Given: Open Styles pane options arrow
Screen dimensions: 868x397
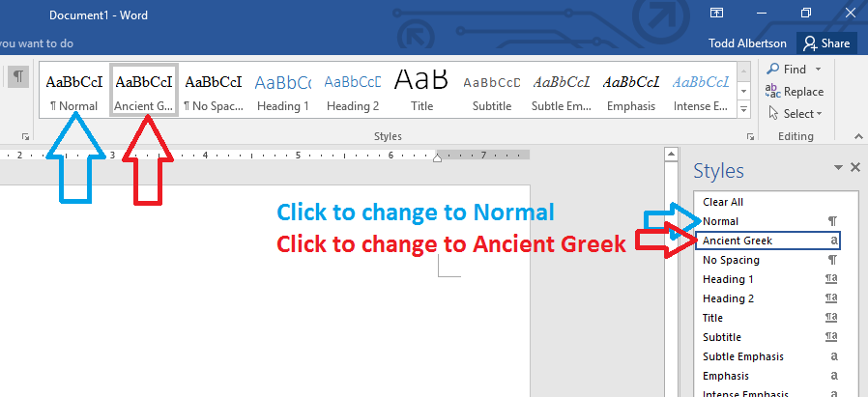Looking at the screenshot, I should [839, 167].
